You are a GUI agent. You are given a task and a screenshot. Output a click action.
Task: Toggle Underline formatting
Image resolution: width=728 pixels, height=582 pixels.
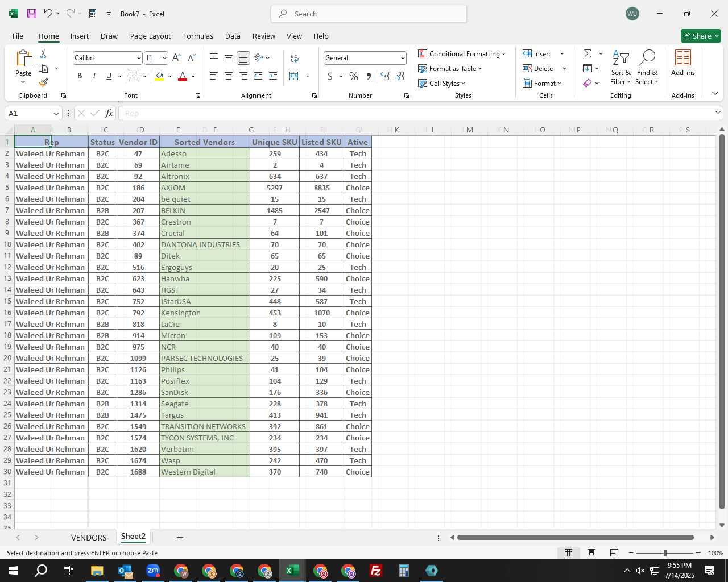pos(109,76)
